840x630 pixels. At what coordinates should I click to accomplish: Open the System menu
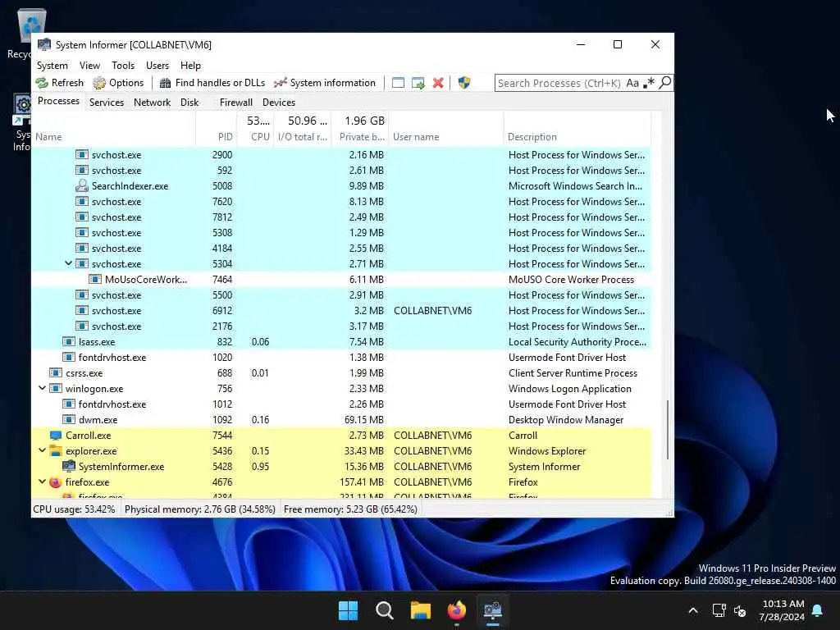(x=52, y=66)
